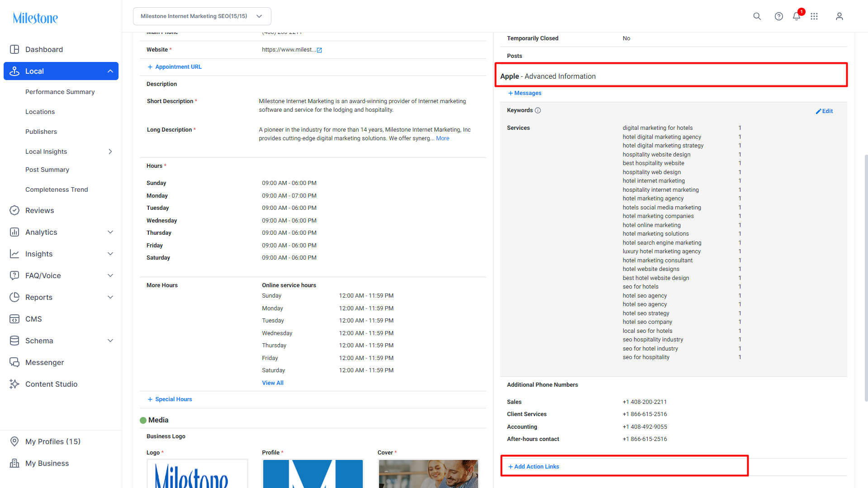Click the Reviews checkmark icon
The height and width of the screenshot is (488, 868).
coord(14,210)
